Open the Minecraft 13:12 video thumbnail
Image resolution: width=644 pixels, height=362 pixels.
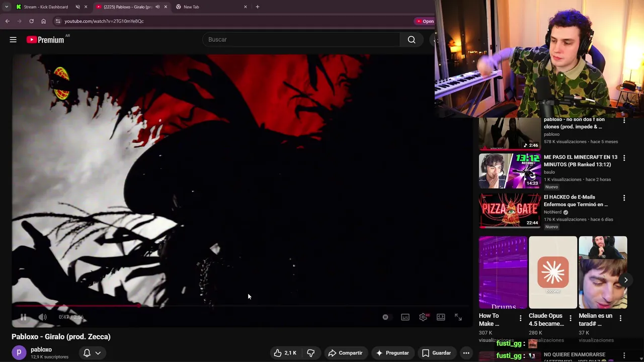tap(510, 171)
